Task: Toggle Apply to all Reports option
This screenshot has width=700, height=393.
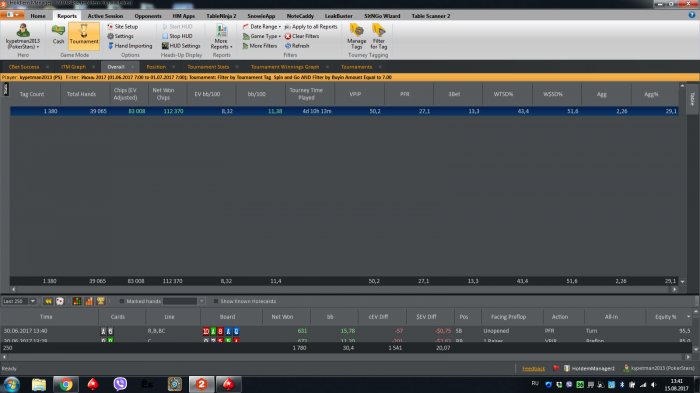Action: point(311,27)
